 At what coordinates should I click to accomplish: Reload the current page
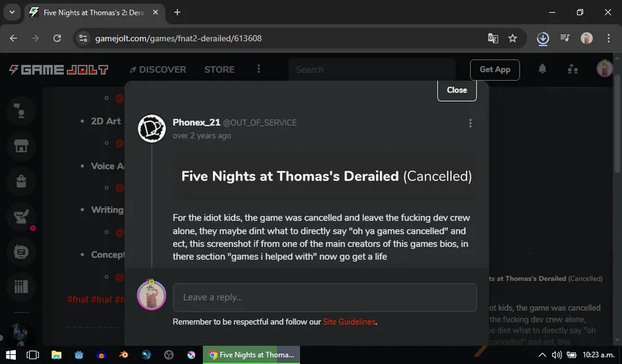(x=57, y=39)
